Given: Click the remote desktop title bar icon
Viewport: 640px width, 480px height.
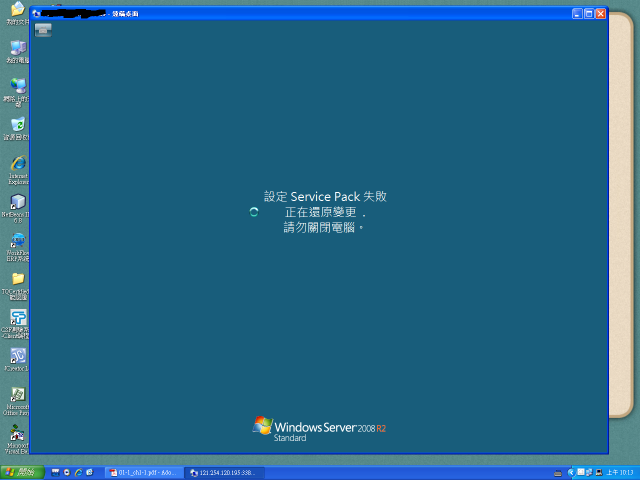Looking at the screenshot, I should (37, 13).
